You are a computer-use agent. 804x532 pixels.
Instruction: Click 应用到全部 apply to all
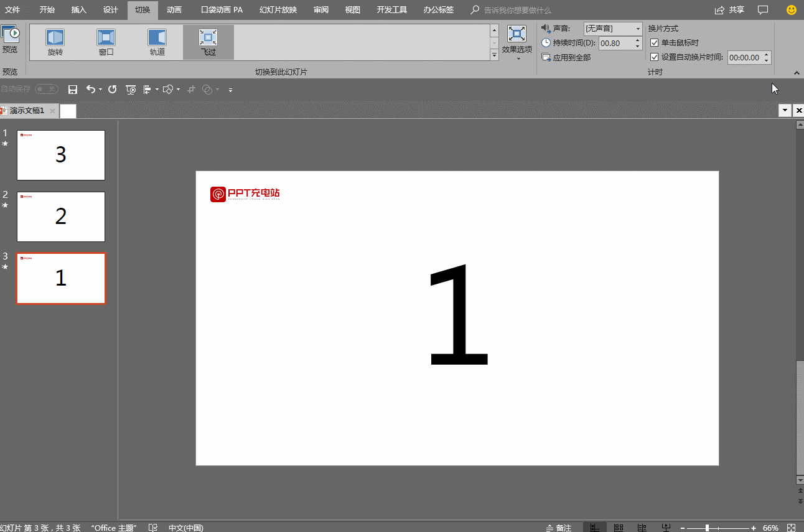click(x=566, y=57)
